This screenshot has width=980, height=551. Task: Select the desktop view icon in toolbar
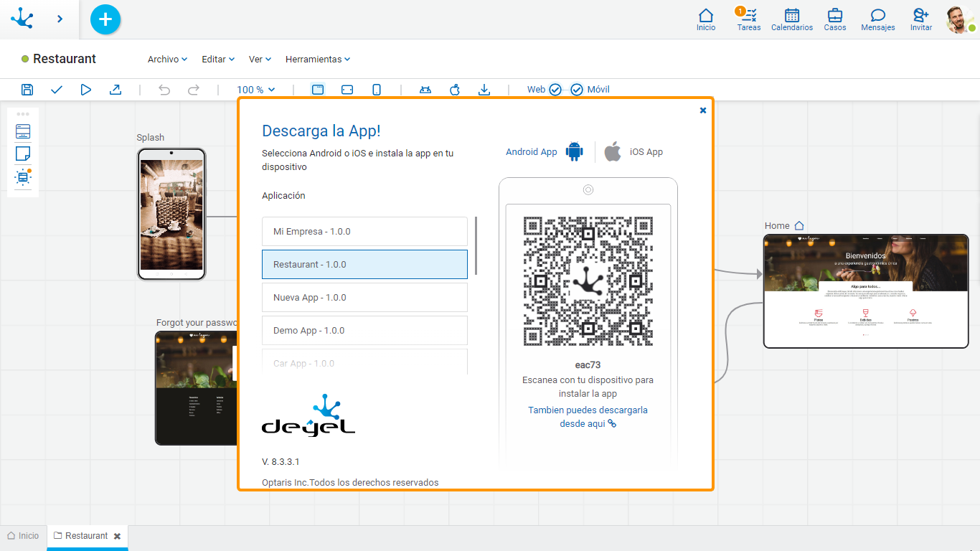point(318,90)
